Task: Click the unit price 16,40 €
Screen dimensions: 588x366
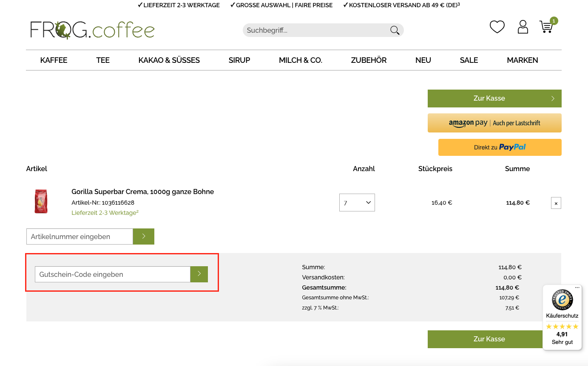Action: pyautogui.click(x=442, y=203)
